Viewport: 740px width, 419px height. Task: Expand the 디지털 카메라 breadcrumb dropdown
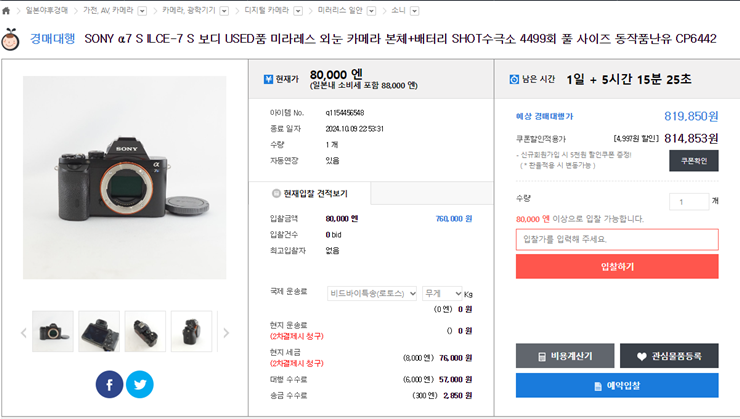point(298,10)
